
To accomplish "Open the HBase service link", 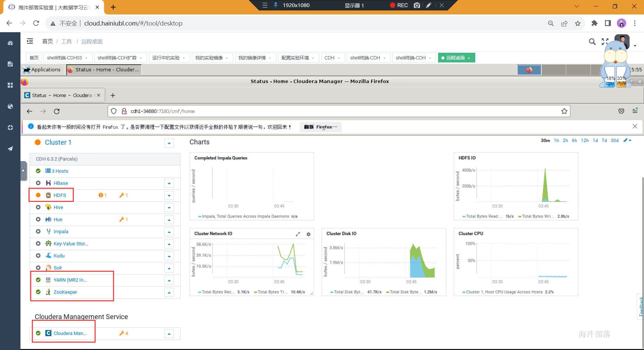I will tap(60, 183).
